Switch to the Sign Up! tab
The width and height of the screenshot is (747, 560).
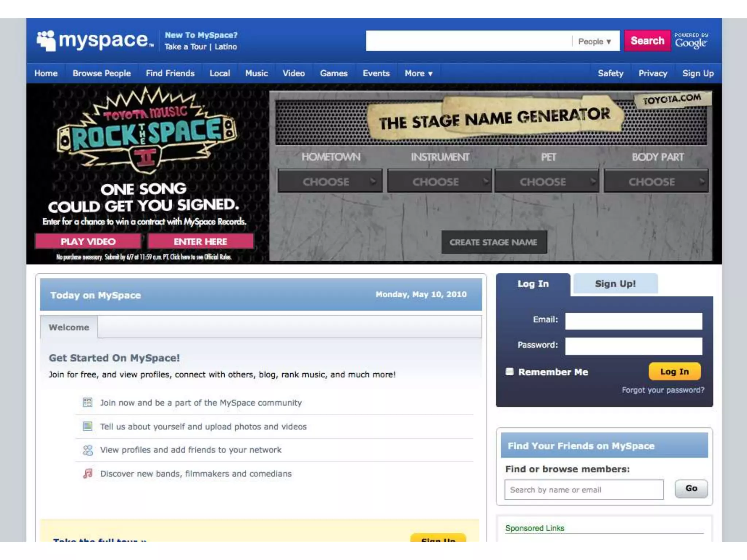click(x=615, y=284)
